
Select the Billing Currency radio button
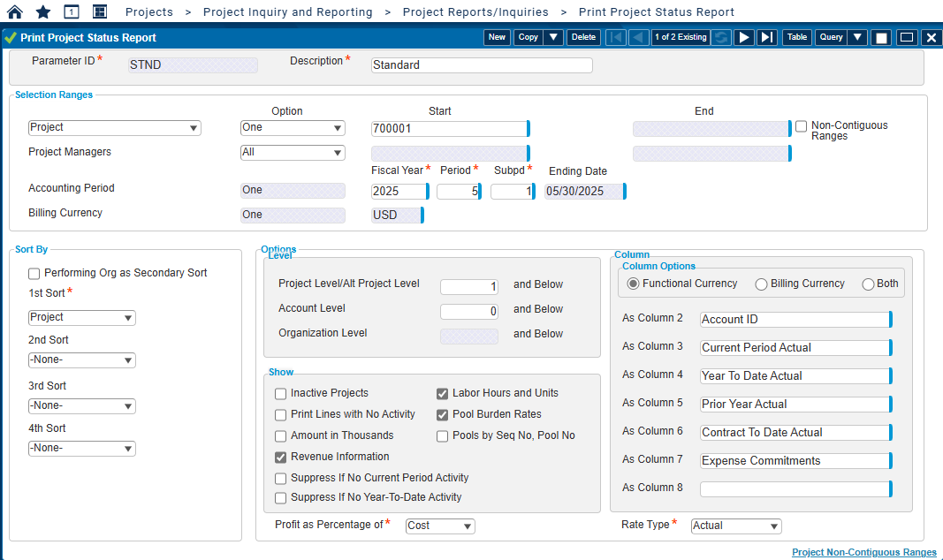(x=760, y=284)
